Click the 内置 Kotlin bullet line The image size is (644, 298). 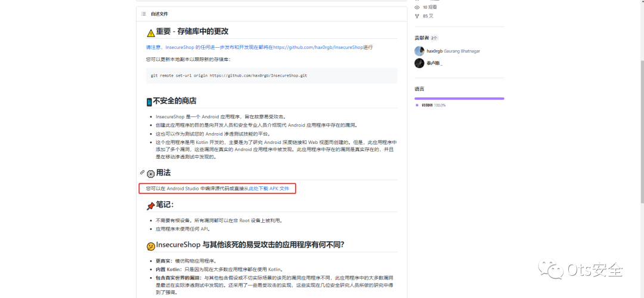pos(219,269)
